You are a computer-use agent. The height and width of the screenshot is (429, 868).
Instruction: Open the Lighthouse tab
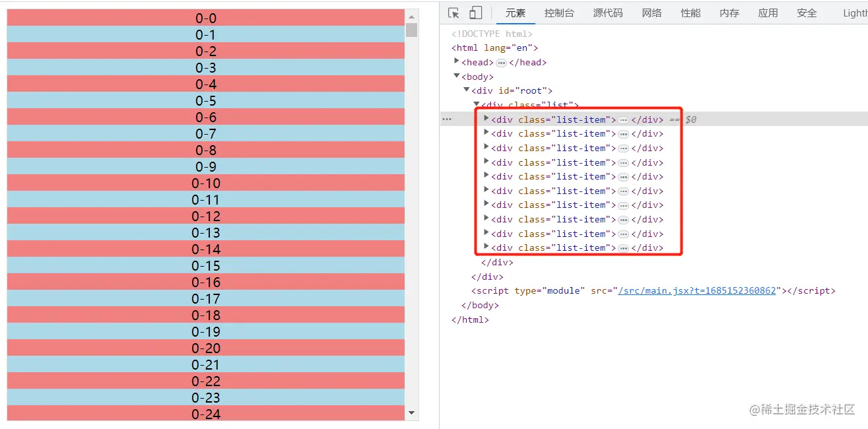point(855,13)
